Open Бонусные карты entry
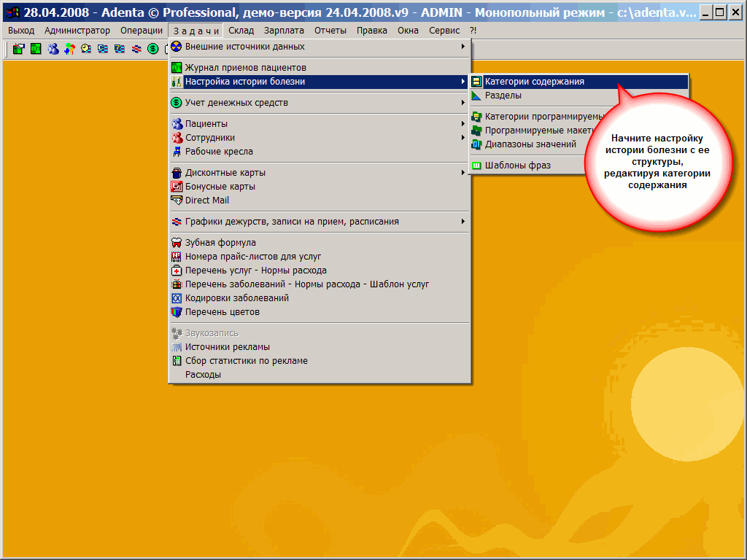This screenshot has width=747, height=560. point(220,187)
